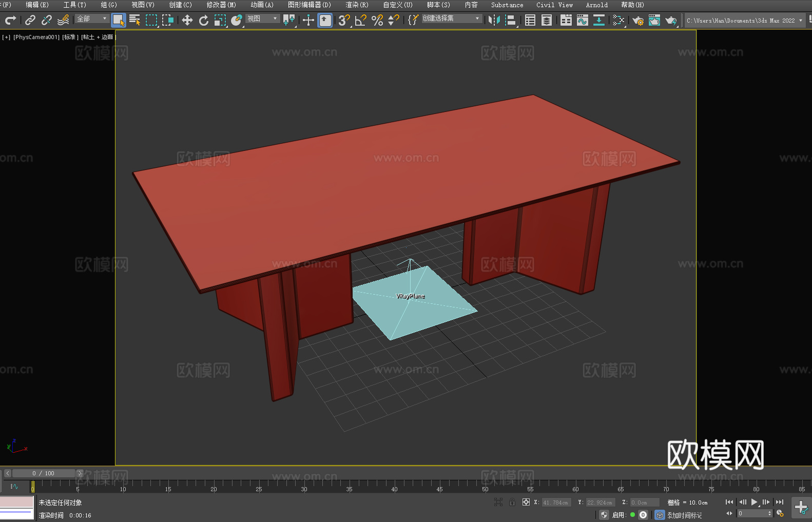The width and height of the screenshot is (812, 522).
Task: Click the Render Production teapot icon
Action: (x=671, y=20)
